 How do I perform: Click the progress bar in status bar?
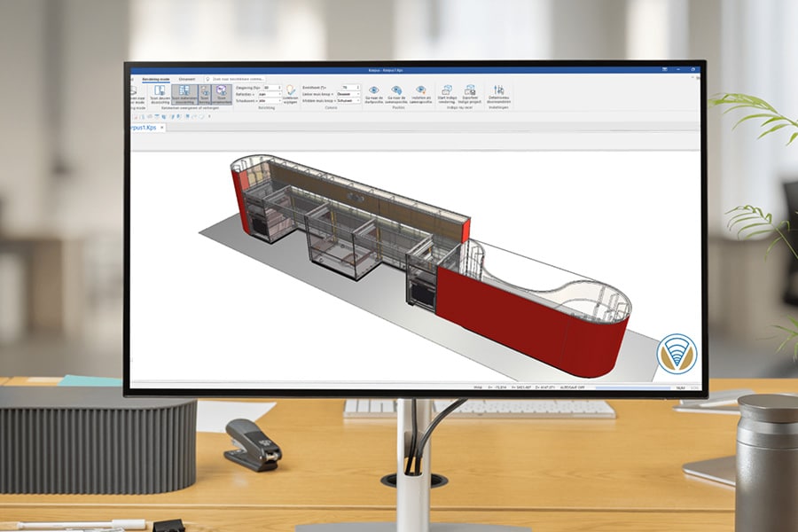coord(632,388)
